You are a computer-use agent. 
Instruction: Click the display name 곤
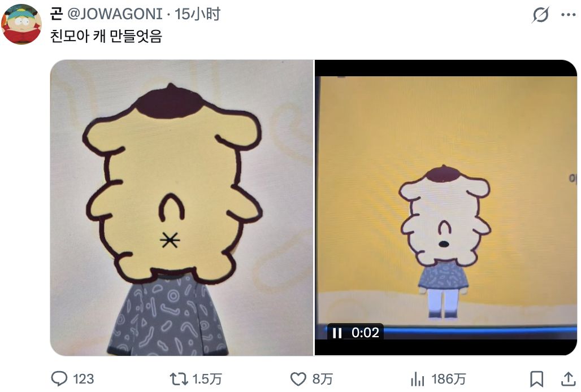point(57,14)
